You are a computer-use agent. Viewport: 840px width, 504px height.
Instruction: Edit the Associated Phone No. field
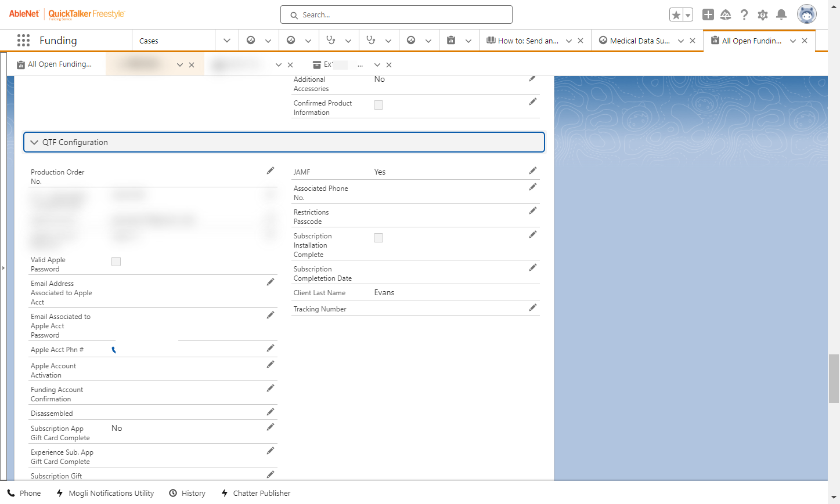[x=532, y=187]
